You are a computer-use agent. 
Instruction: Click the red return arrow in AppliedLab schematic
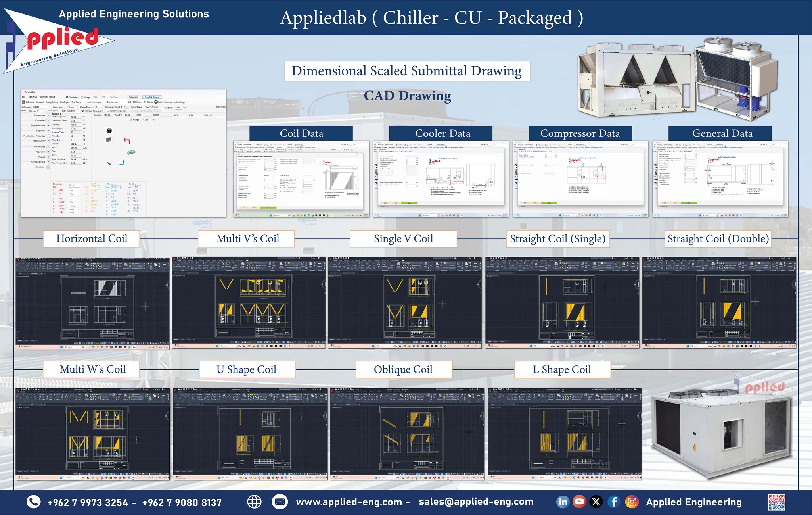[126, 141]
